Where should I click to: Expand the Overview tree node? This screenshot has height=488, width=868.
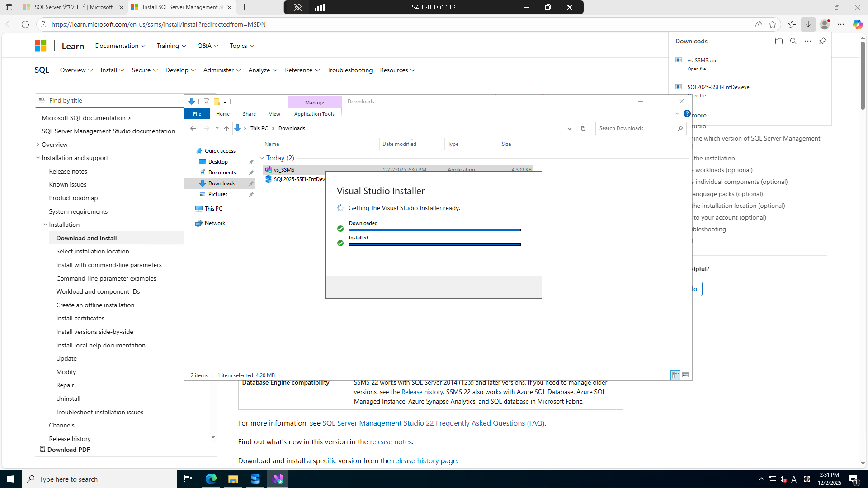pos(38,145)
